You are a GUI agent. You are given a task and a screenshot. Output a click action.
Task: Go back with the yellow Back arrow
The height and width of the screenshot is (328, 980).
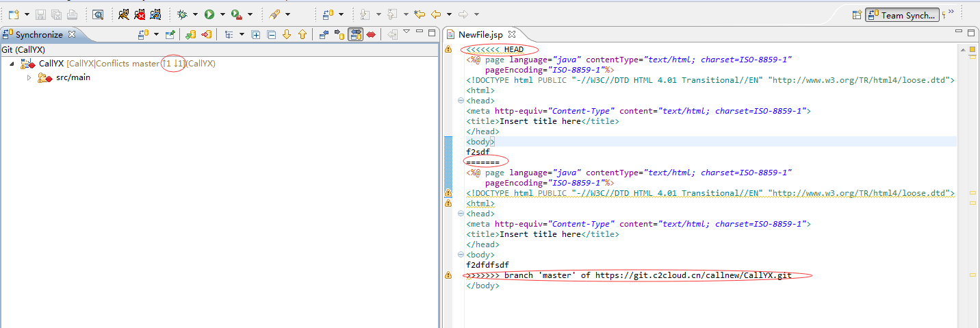(436, 14)
